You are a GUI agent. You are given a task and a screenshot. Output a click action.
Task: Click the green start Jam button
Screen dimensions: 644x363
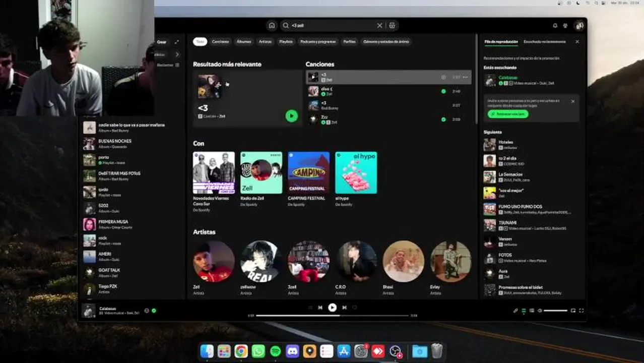coord(508,114)
